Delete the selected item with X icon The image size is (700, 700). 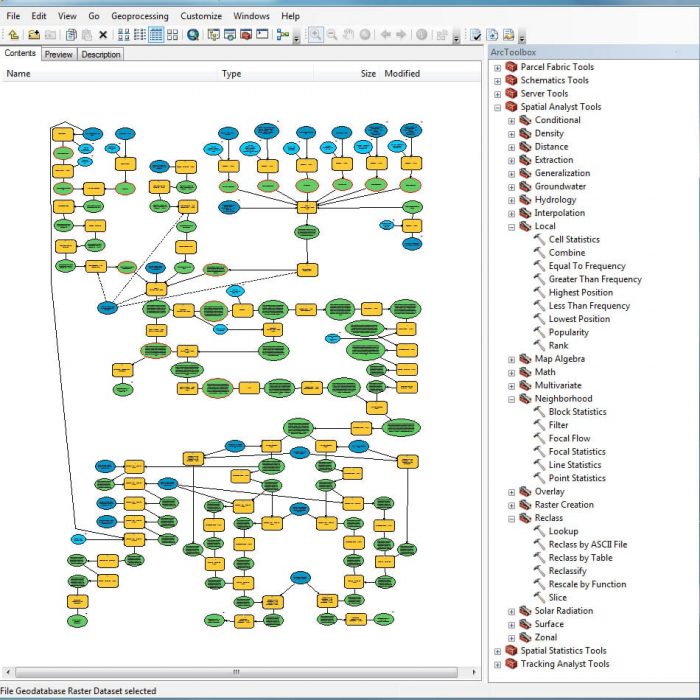[x=103, y=34]
